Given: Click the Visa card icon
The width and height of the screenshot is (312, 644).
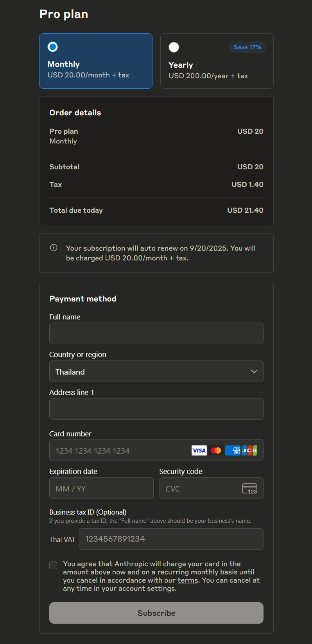Looking at the screenshot, I should click(x=199, y=450).
